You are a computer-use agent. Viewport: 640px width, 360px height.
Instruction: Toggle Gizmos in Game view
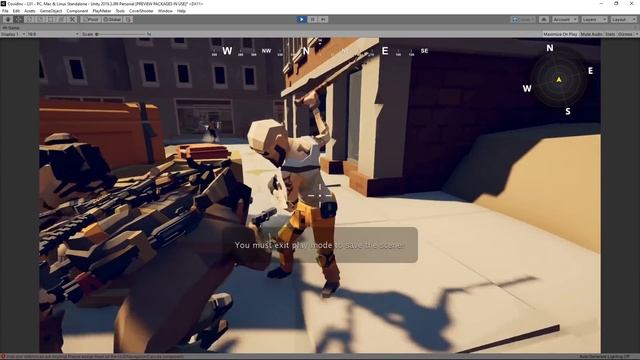[x=624, y=34]
